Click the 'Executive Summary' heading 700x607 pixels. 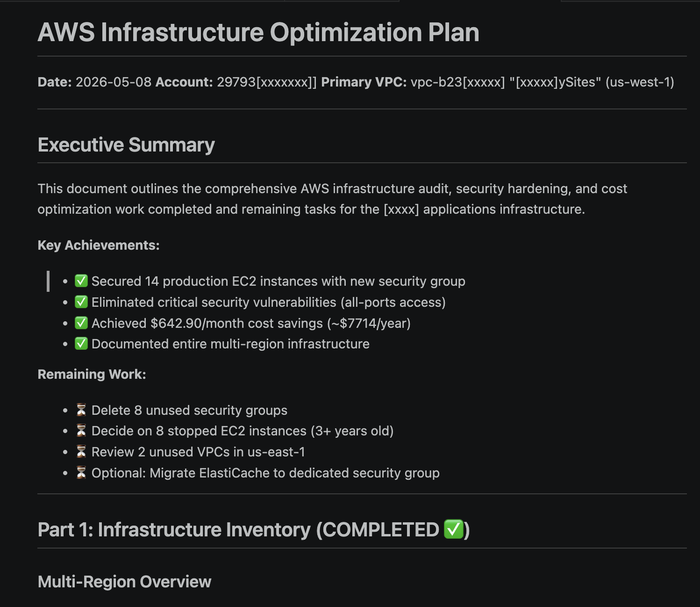126,145
